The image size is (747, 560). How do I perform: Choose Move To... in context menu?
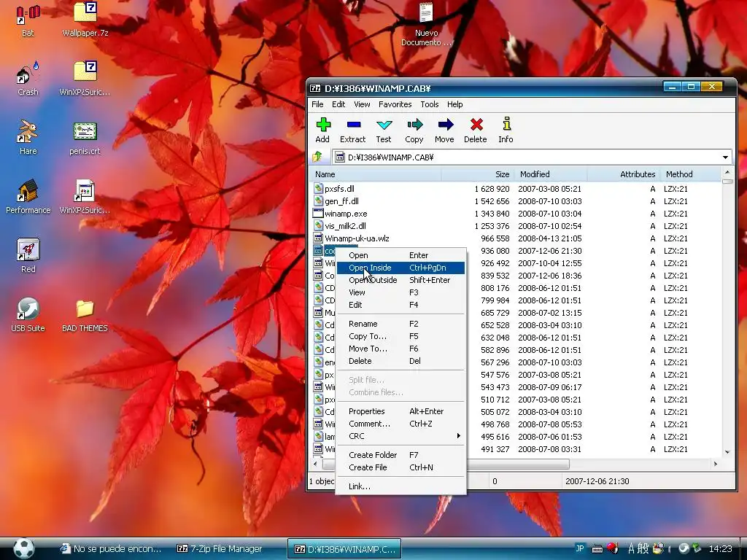(400, 349)
